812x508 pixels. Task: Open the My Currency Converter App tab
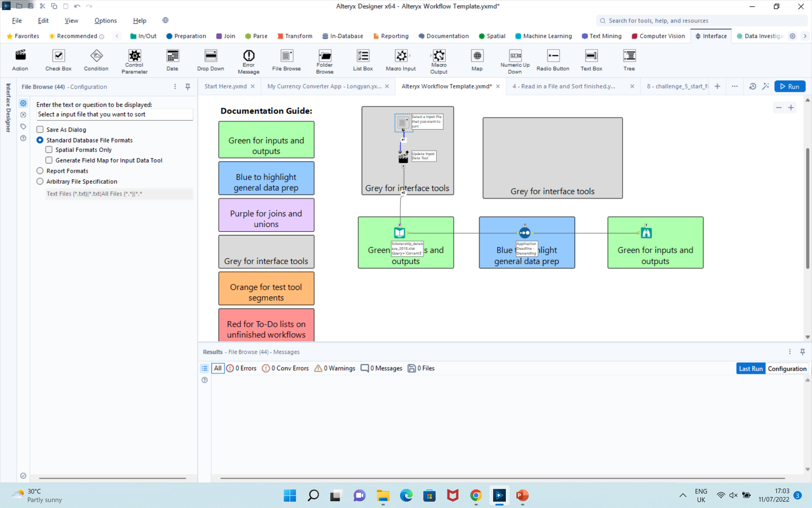coord(324,86)
